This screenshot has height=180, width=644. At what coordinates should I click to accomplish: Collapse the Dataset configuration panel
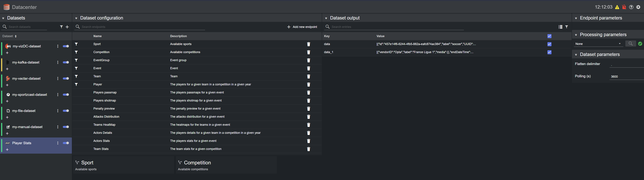pos(76,18)
